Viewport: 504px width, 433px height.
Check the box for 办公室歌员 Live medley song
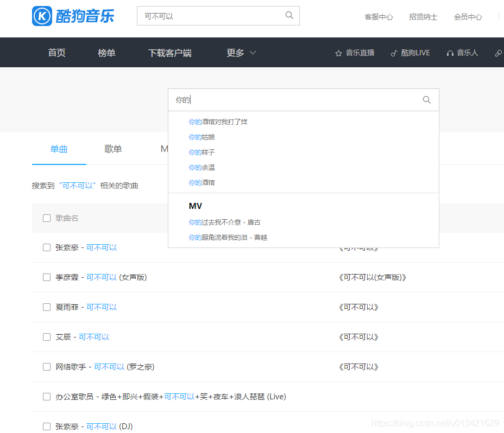click(x=47, y=397)
